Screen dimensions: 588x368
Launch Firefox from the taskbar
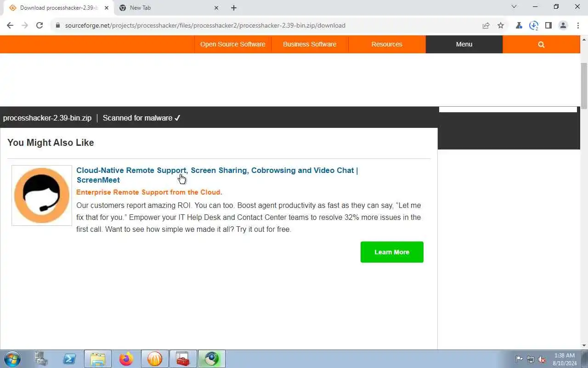pos(126,359)
